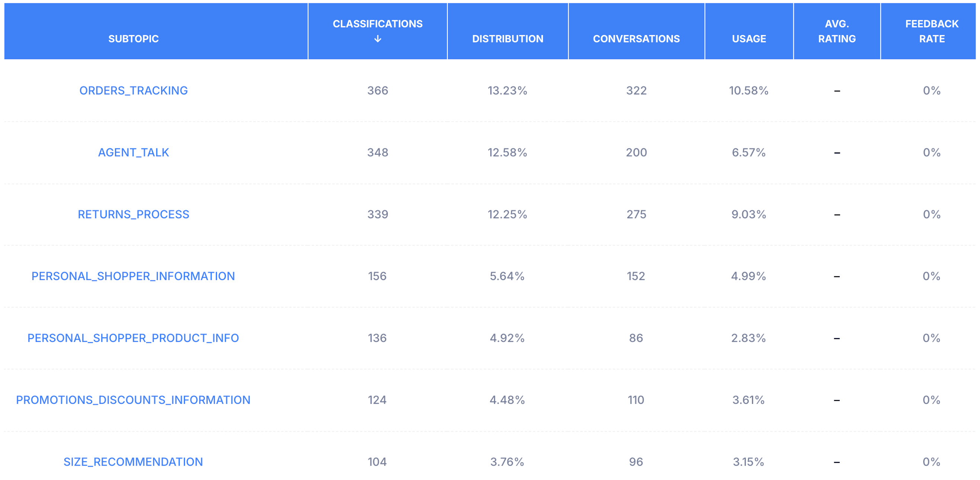This screenshot has width=980, height=480.
Task: Sort by the Classifications column header
Action: (377, 24)
